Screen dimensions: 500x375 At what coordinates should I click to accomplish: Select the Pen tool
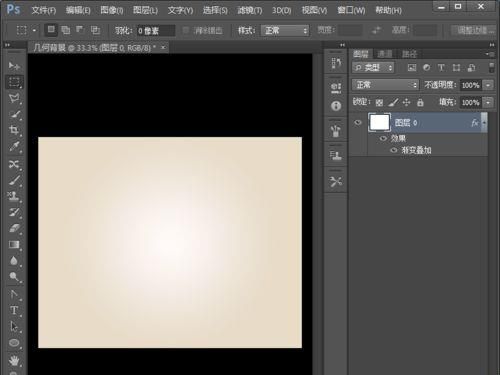pyautogui.click(x=14, y=294)
